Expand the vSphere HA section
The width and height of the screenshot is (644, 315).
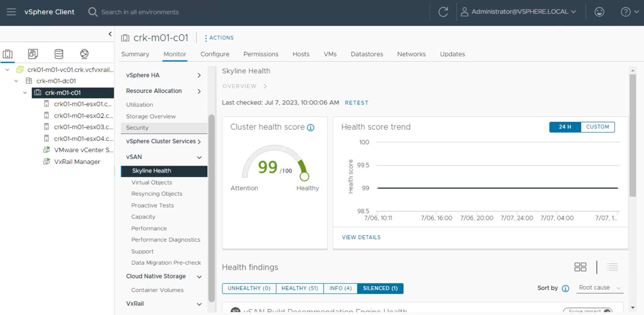click(x=199, y=75)
